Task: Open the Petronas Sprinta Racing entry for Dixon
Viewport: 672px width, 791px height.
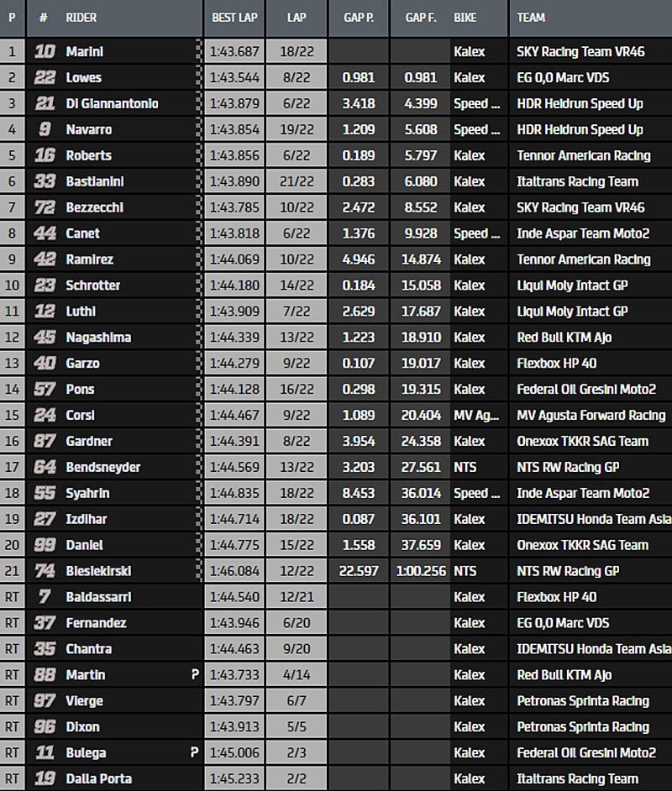Action: click(x=582, y=727)
